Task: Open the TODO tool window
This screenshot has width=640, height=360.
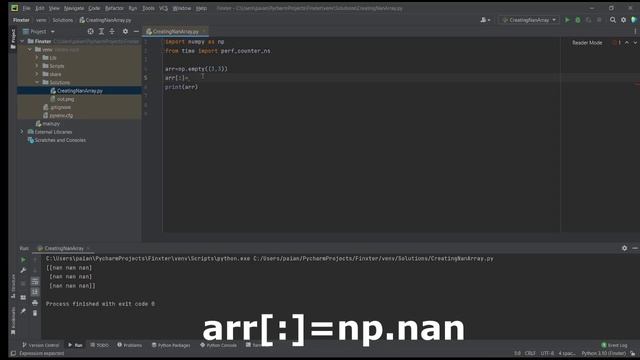Action: click(99, 345)
